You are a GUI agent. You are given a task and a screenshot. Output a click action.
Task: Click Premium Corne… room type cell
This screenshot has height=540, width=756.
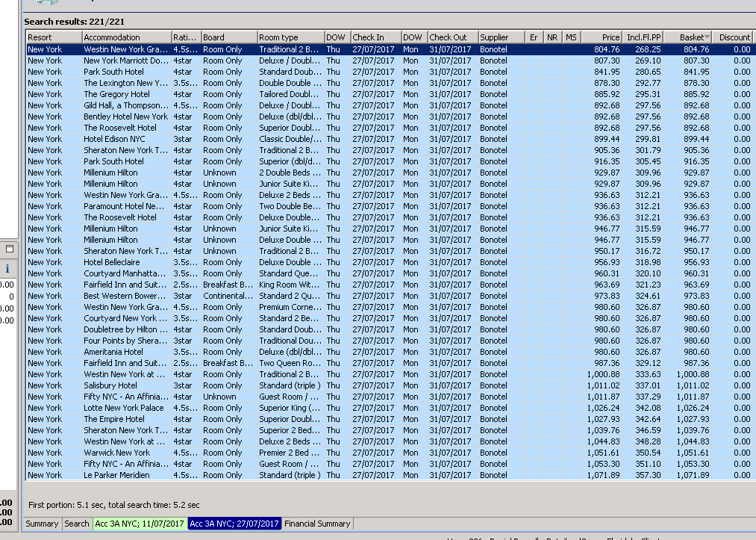tap(290, 307)
